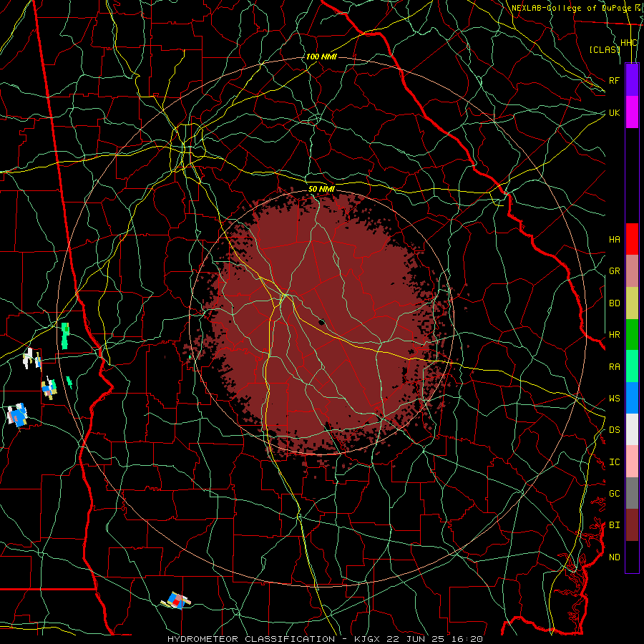Select the brown BI biological legend swatch
Image resolution: width=644 pixels, height=644 pixels.
tap(632, 525)
